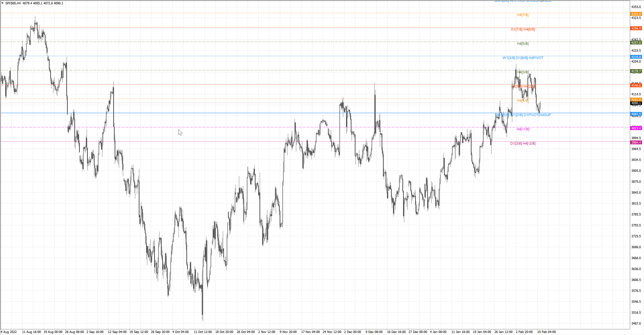Click the 10 Feb 04:00 time label
The height and width of the screenshot is (335, 644).
pyautogui.click(x=547, y=332)
